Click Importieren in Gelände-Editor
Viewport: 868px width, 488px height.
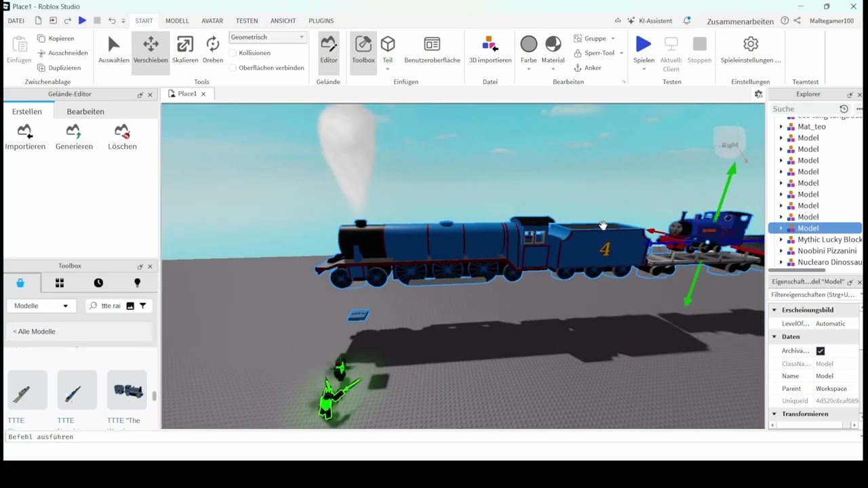point(25,137)
